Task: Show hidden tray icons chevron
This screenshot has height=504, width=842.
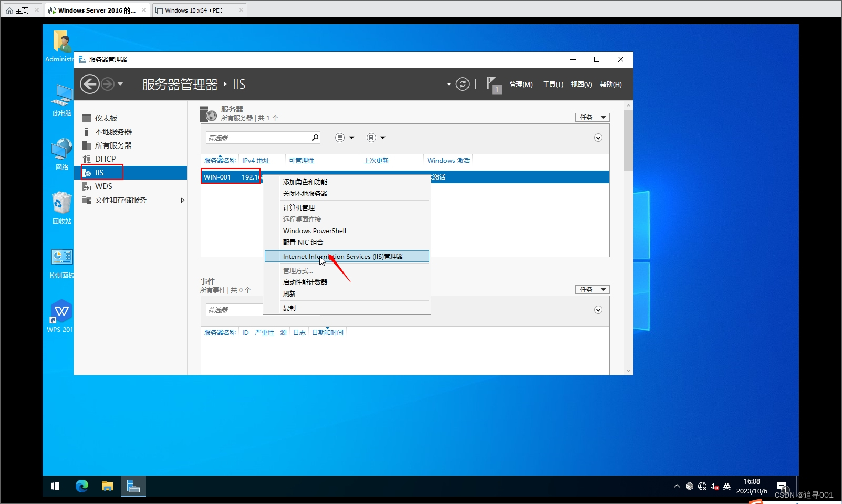Action: (x=677, y=486)
